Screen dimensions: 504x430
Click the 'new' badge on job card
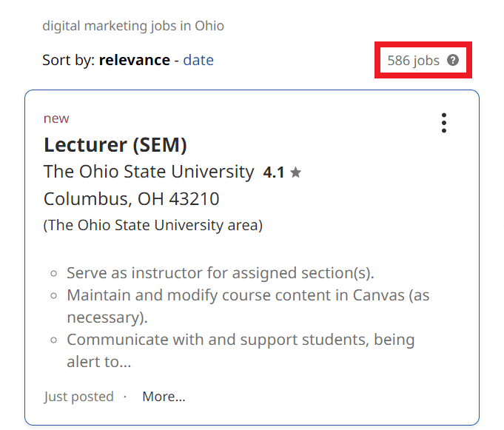pos(56,118)
